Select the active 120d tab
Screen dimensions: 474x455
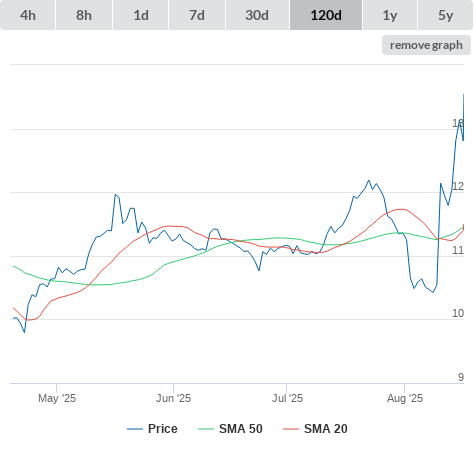click(326, 15)
